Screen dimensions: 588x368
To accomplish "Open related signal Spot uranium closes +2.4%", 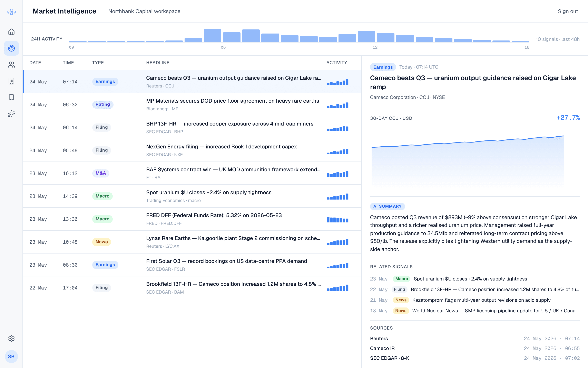I will tap(470, 279).
